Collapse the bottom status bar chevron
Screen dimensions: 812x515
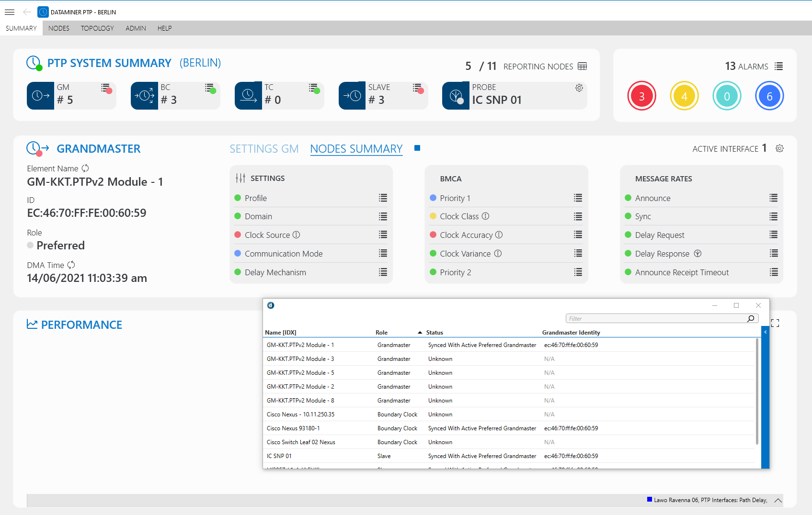[778, 501]
